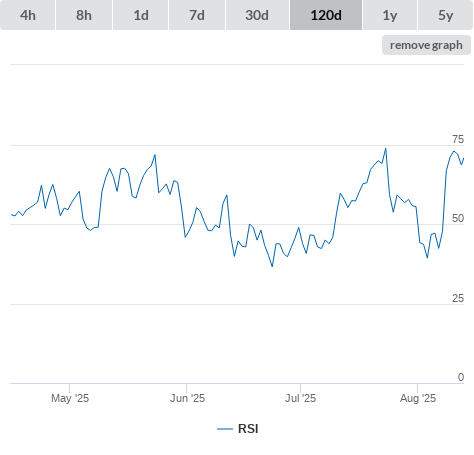474x455 pixels.
Task: Choose the 1d time range tab
Action: tap(141, 15)
